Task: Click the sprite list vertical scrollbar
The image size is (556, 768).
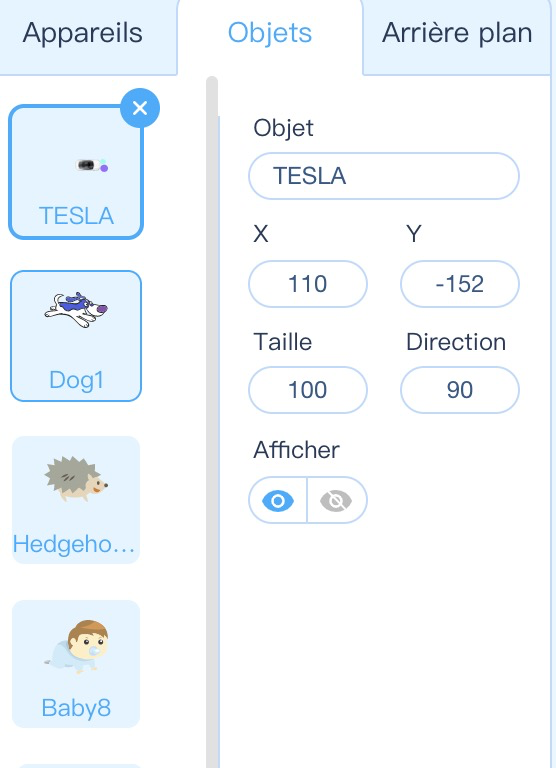Action: point(212,421)
